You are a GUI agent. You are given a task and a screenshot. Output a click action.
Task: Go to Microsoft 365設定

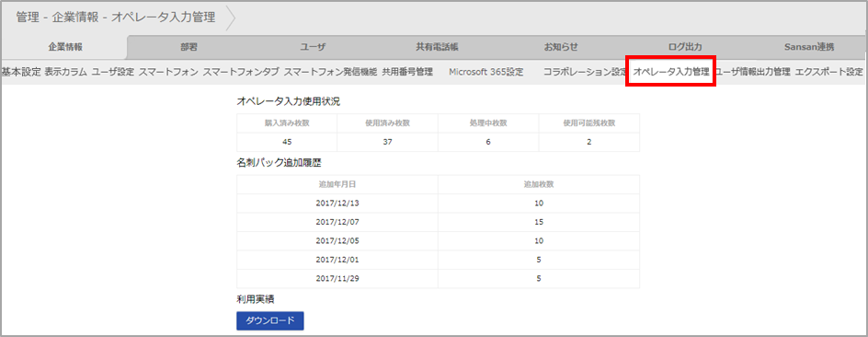click(486, 72)
